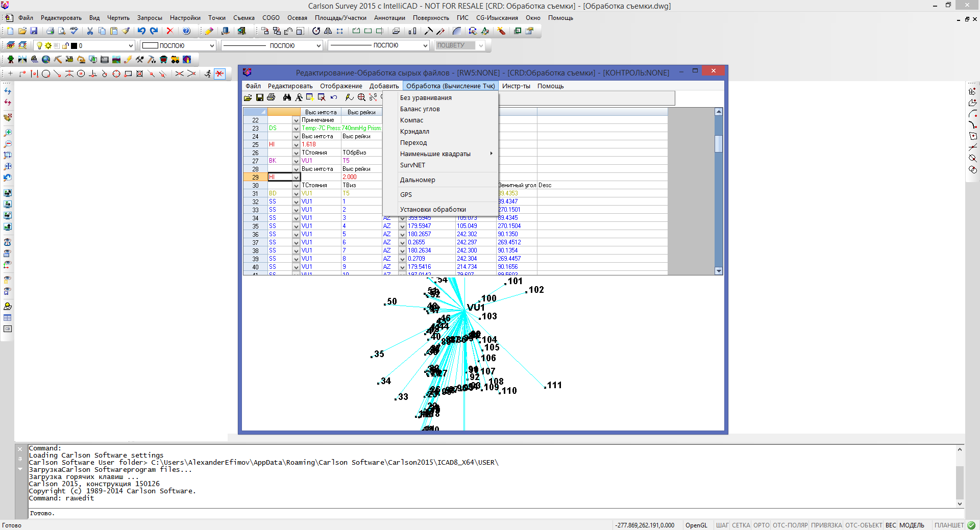Expand record type dropdown in row 27 BK

point(296,161)
